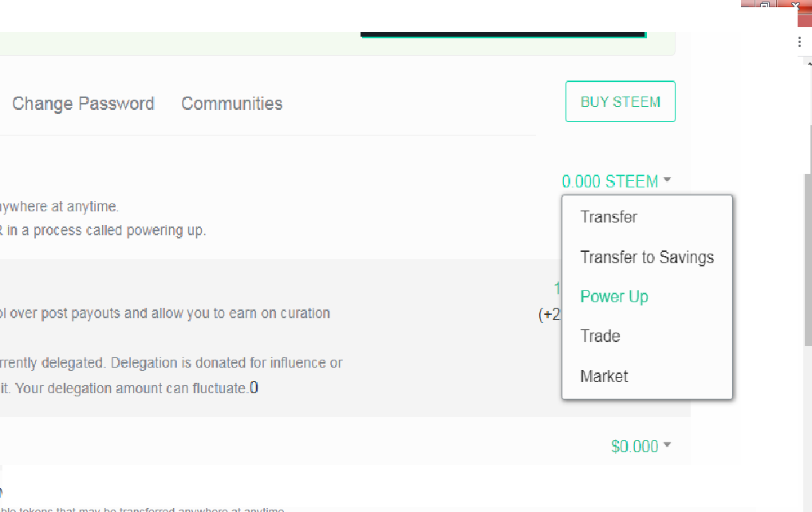Go to the Communities tab

click(x=231, y=104)
